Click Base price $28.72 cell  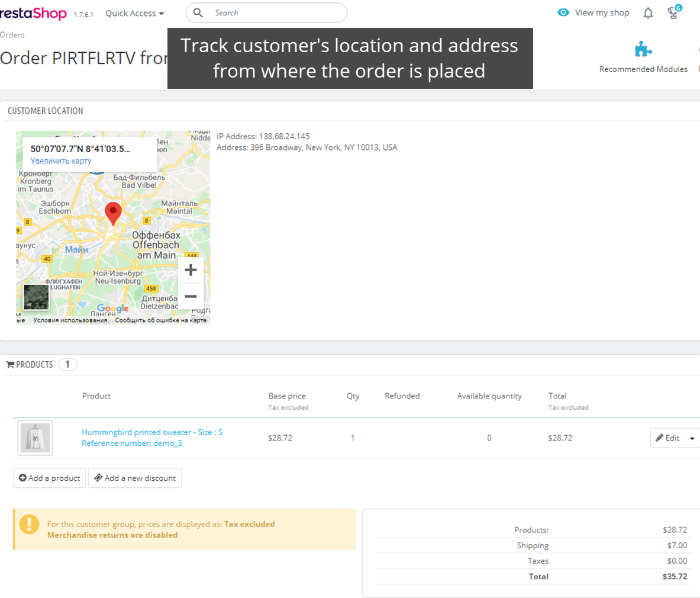tap(280, 438)
